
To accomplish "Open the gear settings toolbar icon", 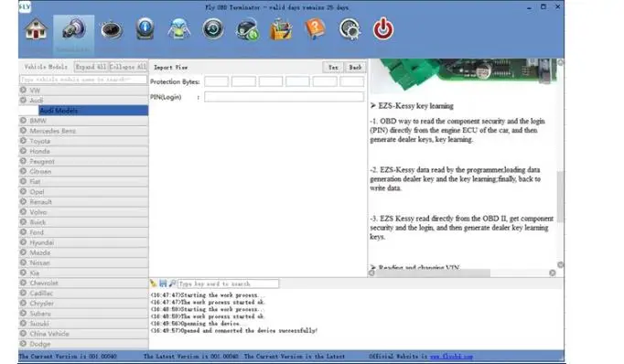I will pos(350,29).
